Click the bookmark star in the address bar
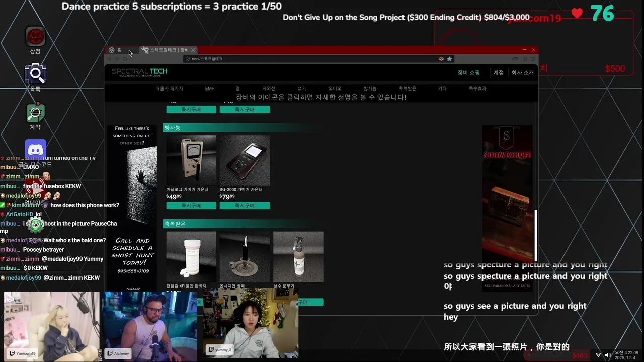Image resolution: width=644 pixels, height=362 pixels. (x=450, y=59)
